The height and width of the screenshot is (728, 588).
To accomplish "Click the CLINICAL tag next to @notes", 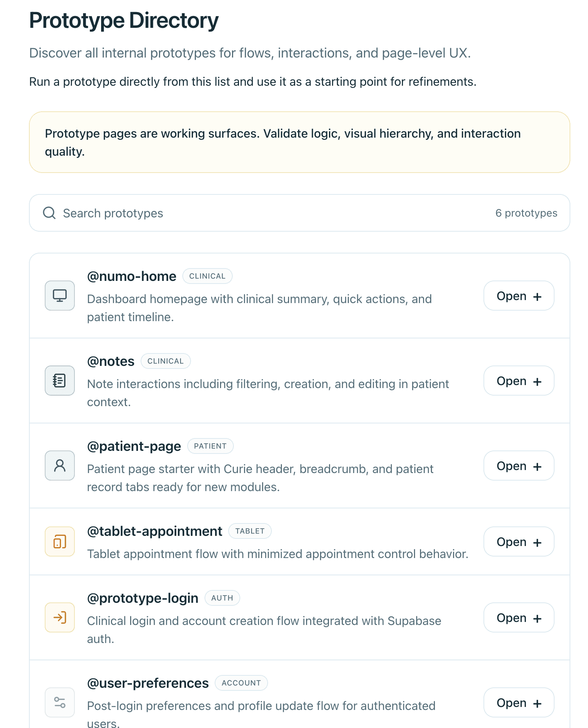I will 165,361.
